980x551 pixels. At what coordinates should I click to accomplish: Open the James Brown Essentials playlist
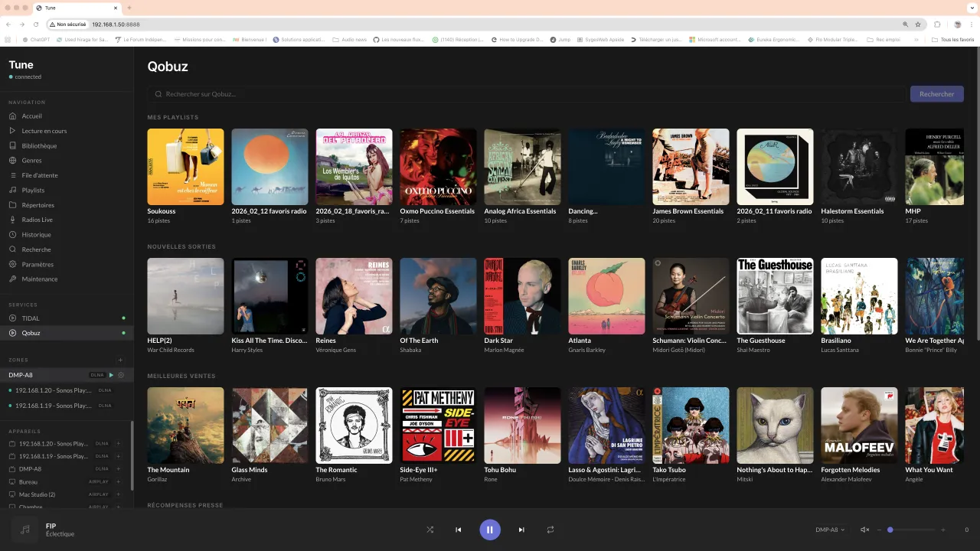point(691,167)
